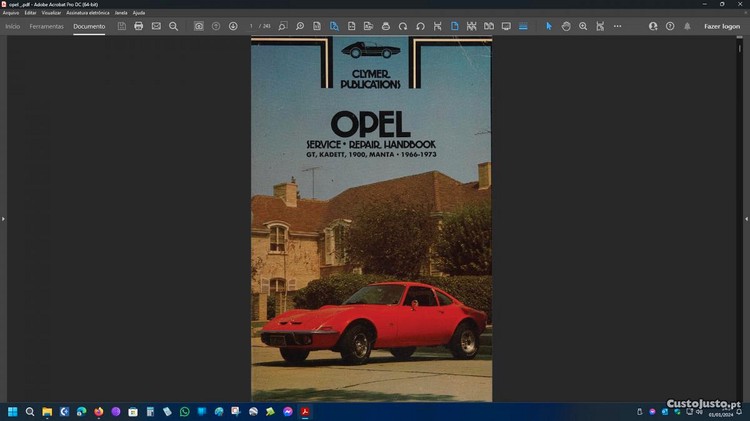Select the Hand pan tool
This screenshot has height=421, width=750.
point(566,26)
